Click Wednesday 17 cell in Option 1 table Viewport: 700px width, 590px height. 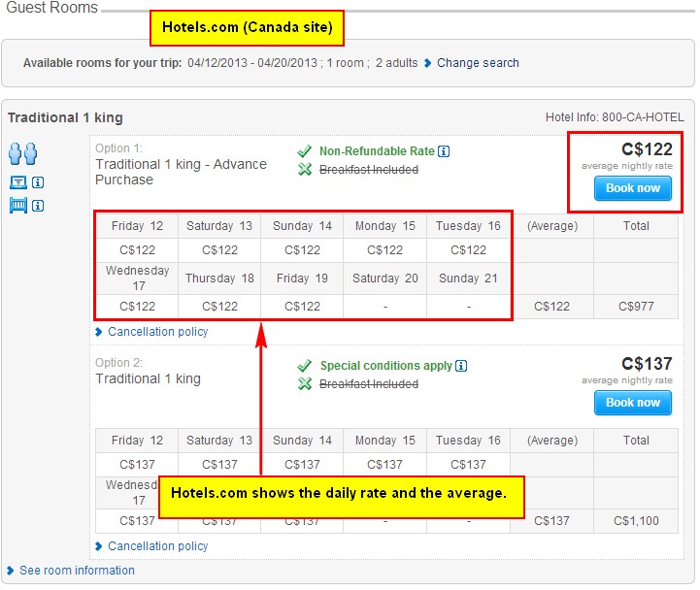click(137, 279)
